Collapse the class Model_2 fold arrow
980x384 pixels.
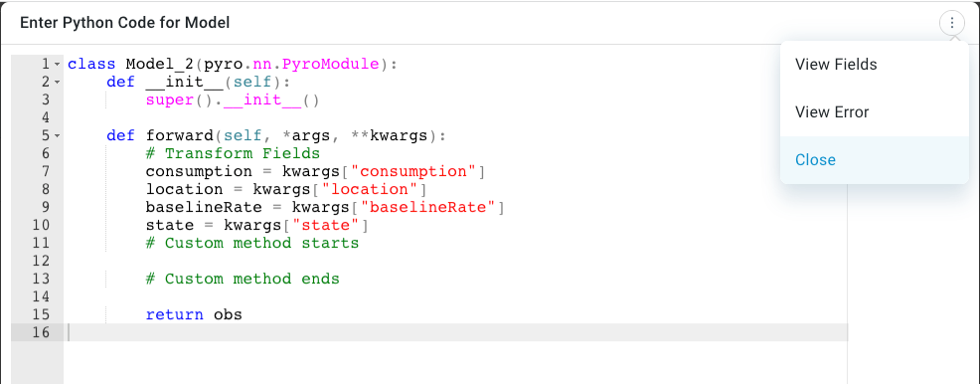57,64
